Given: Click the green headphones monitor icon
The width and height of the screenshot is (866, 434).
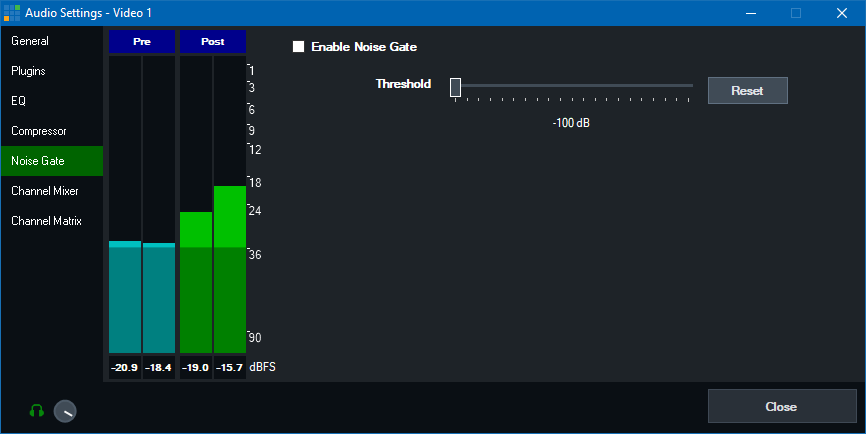Looking at the screenshot, I should point(37,410).
